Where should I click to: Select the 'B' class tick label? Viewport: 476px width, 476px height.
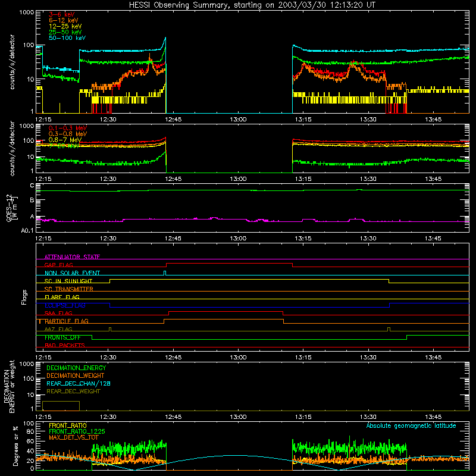coord(32,200)
